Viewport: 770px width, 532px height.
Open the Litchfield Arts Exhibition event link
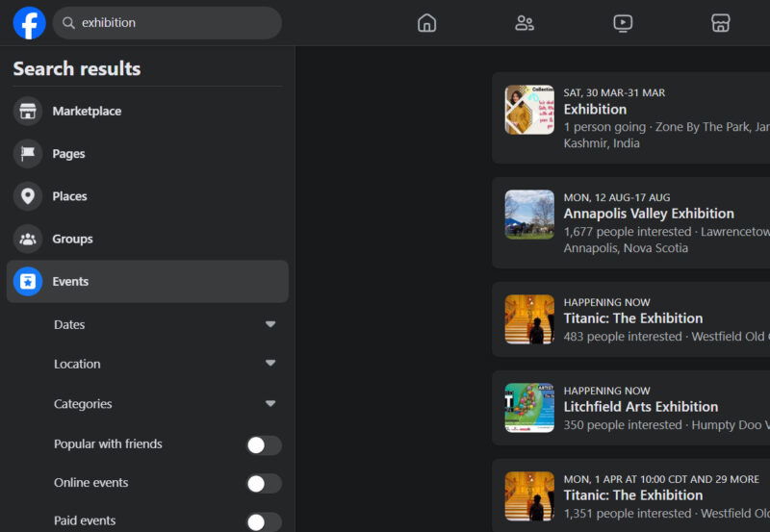pos(641,407)
